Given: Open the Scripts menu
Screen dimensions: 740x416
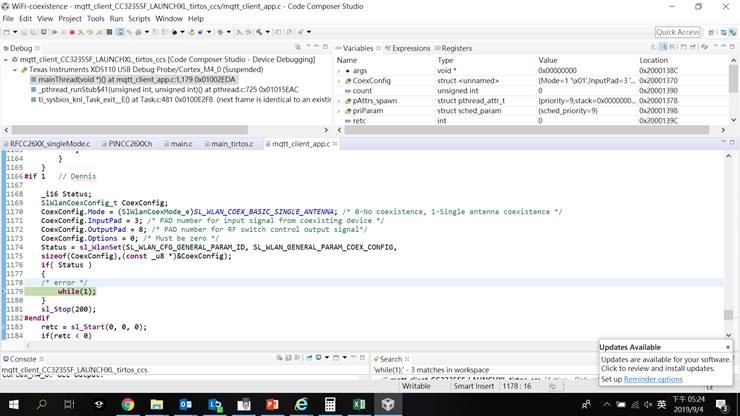Looking at the screenshot, I should pyautogui.click(x=139, y=18).
